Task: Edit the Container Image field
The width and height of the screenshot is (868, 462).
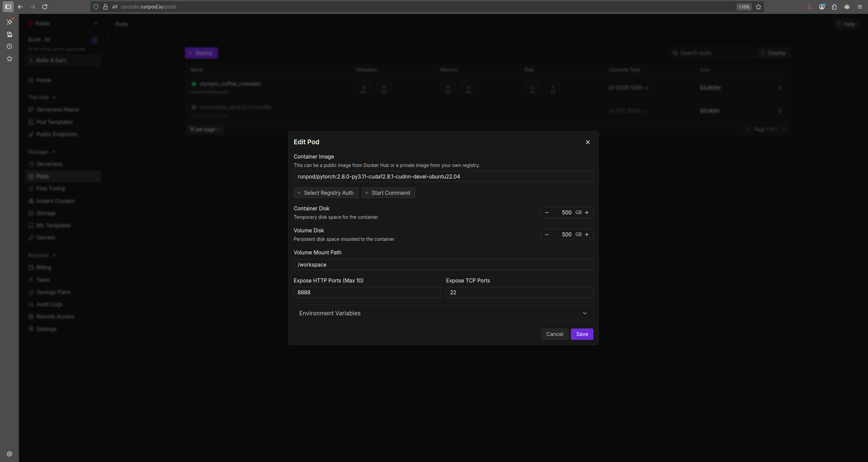Action: click(x=443, y=176)
